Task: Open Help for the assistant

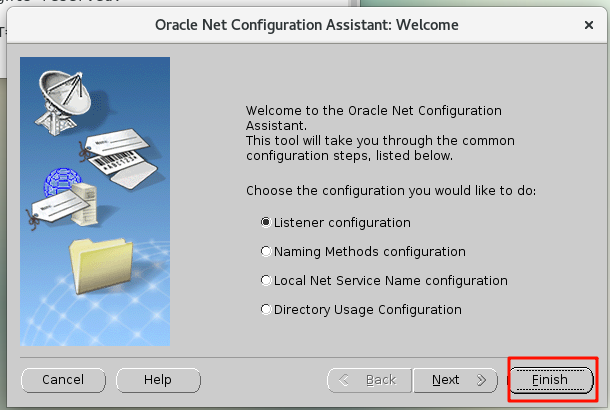Action: tap(158, 380)
